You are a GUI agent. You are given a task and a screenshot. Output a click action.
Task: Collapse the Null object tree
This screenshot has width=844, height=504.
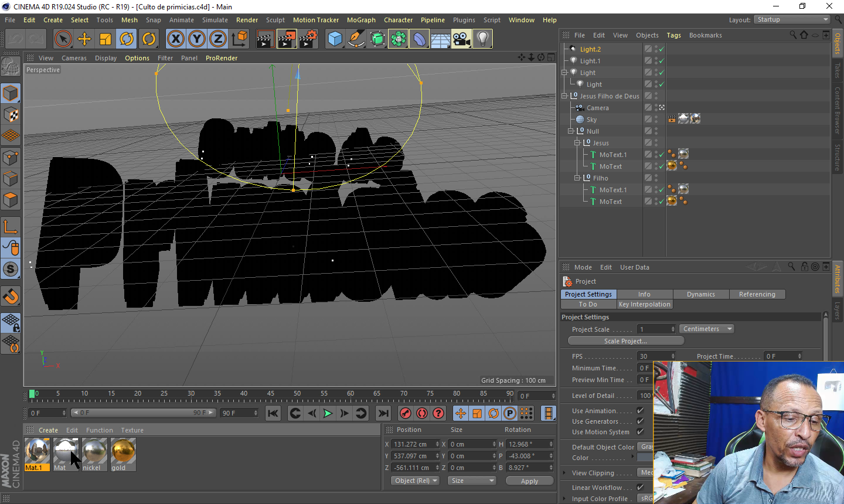point(570,131)
